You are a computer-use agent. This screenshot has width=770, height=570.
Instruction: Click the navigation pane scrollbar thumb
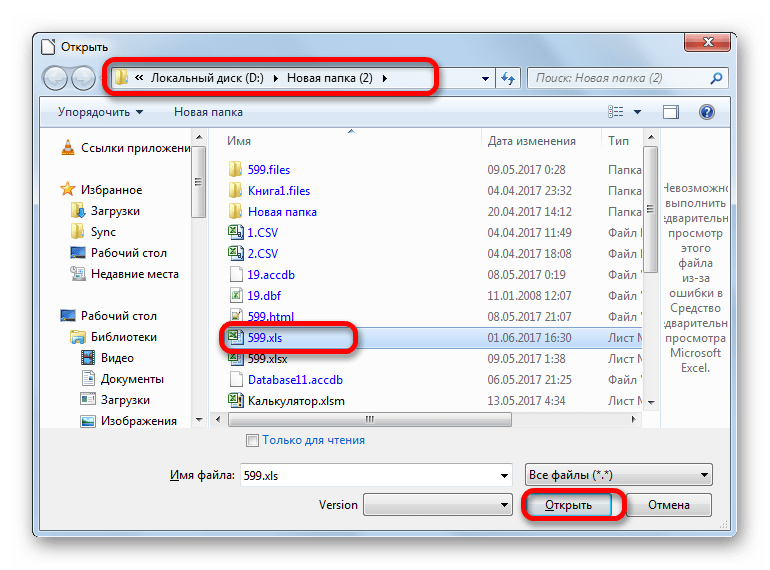[198, 182]
